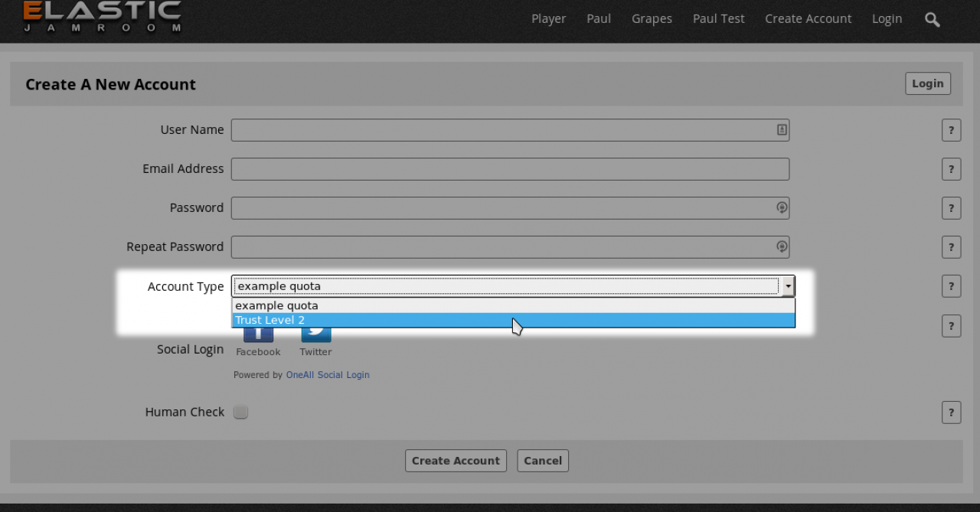Click the Facebook social login icon
The image size is (980, 512).
pos(258,334)
